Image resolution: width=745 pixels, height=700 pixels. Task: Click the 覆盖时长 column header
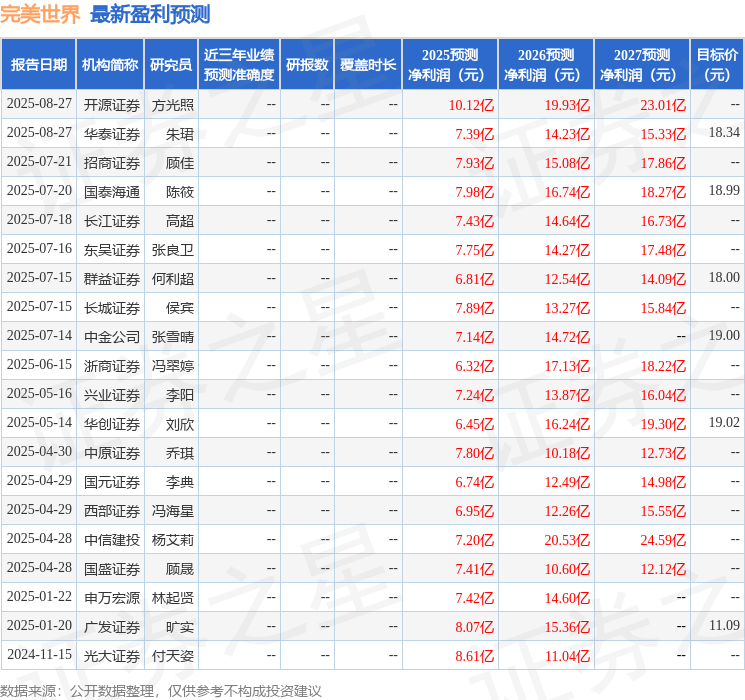[x=368, y=65]
